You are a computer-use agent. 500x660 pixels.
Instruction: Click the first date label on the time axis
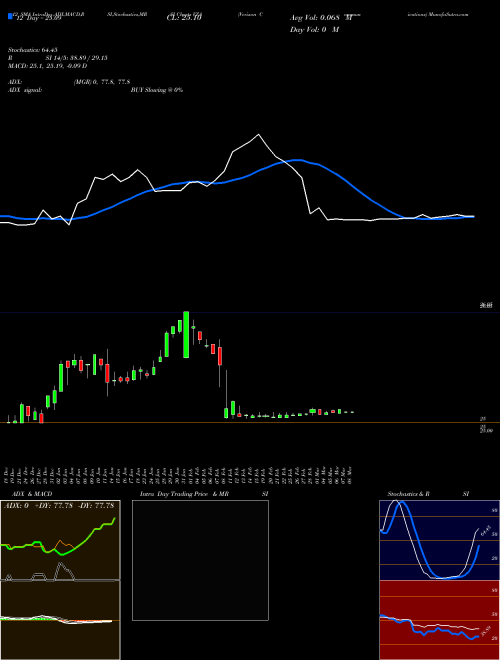8,474
